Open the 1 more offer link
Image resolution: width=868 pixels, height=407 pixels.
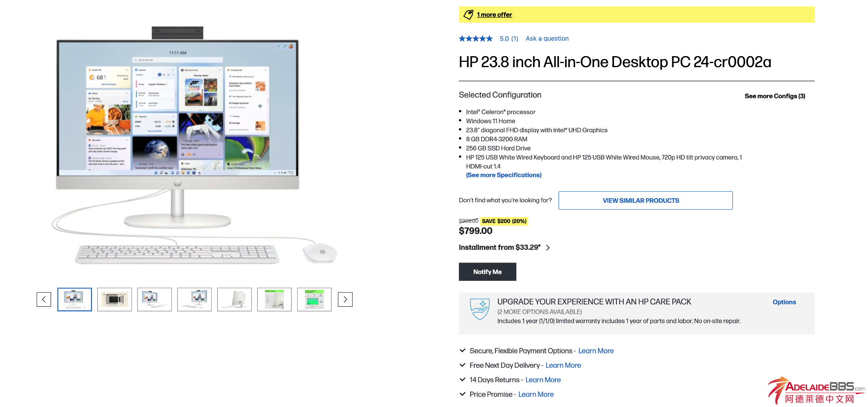pyautogui.click(x=494, y=15)
